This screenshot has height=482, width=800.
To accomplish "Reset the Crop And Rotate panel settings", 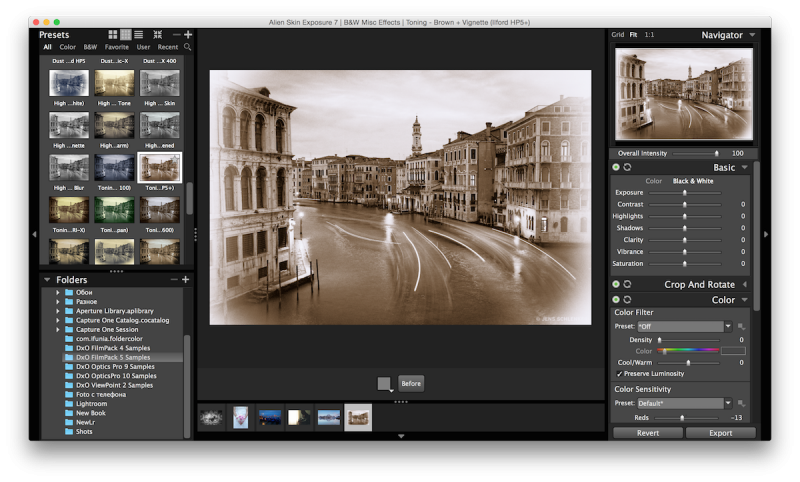I will click(x=627, y=284).
